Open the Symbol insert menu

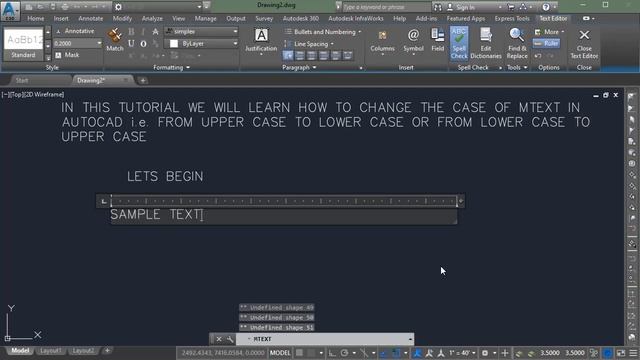[x=413, y=41]
